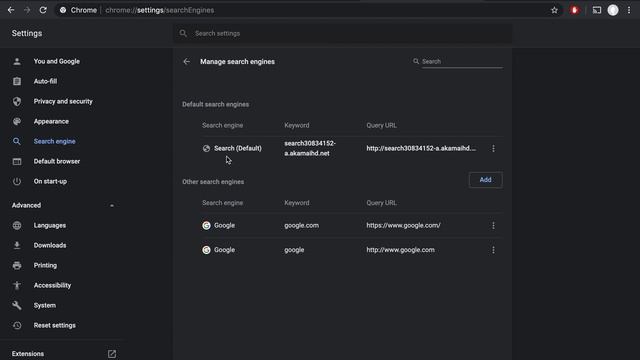Click the address bar URL
Image resolution: width=640 pixels, height=360 pixels.
(160, 10)
